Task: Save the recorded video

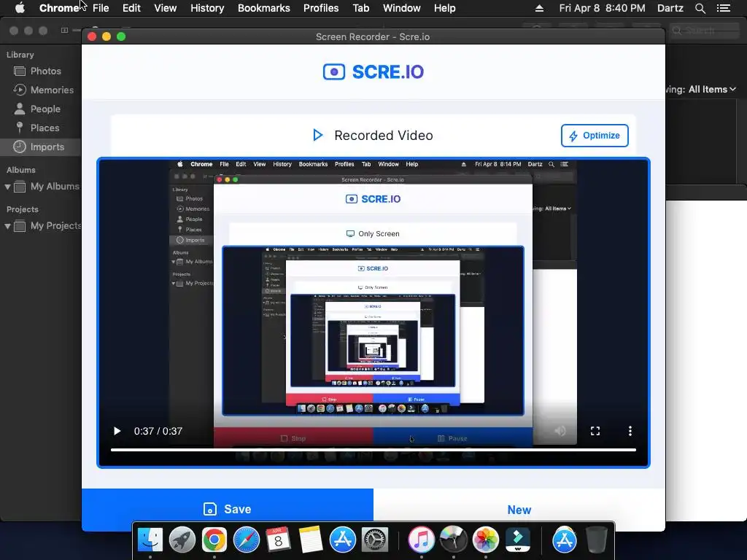Action: coord(228,509)
